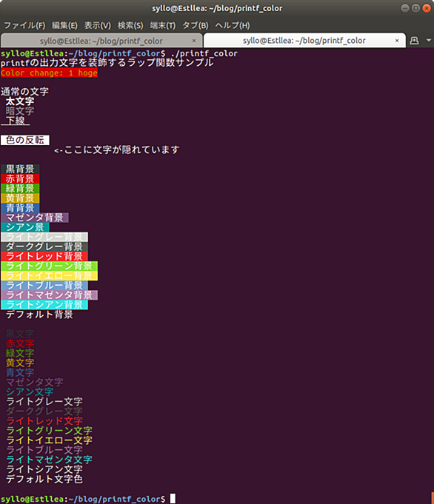
Task: Click the green 緑文字 text
Action: 20,353
